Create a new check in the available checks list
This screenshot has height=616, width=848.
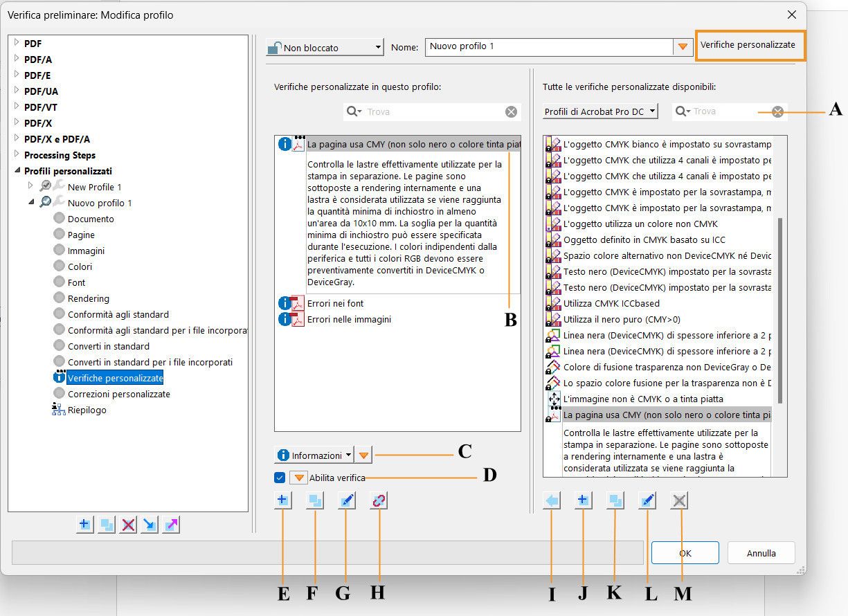pyautogui.click(x=583, y=500)
